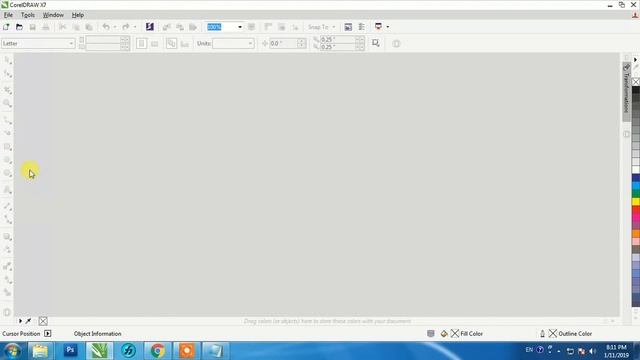
Task: Click the Application launcher icon
Action: (x=378, y=27)
